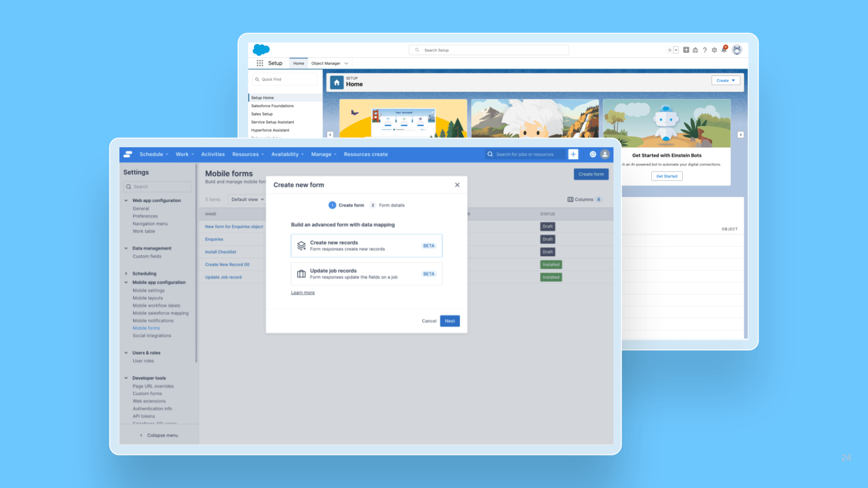Click the Columns 4 button in Mobile forms
Screen dimensions: 868x488
point(584,199)
